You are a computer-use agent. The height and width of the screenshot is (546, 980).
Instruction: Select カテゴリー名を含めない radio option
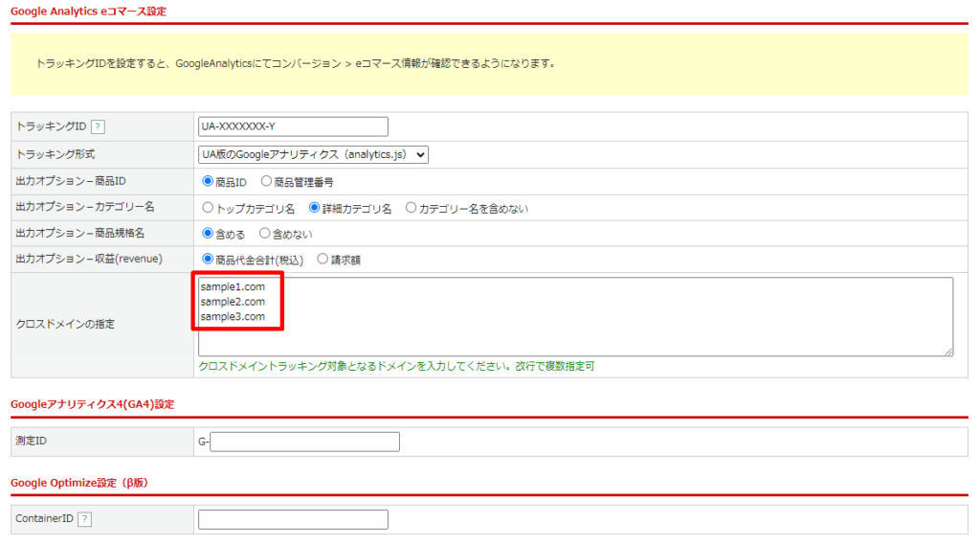411,208
